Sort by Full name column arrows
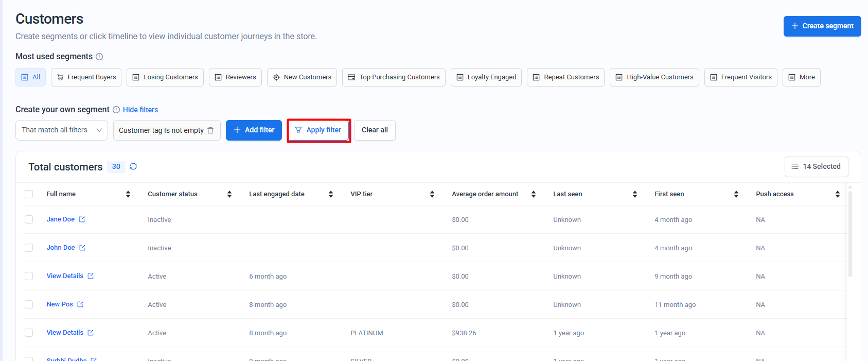This screenshot has height=361, width=868. click(128, 194)
